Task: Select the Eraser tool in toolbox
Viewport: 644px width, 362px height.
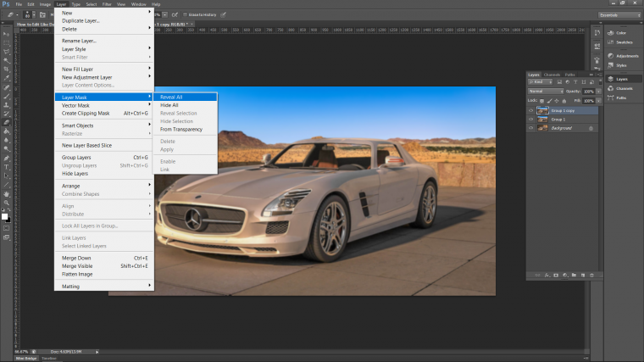Action: (x=6, y=122)
